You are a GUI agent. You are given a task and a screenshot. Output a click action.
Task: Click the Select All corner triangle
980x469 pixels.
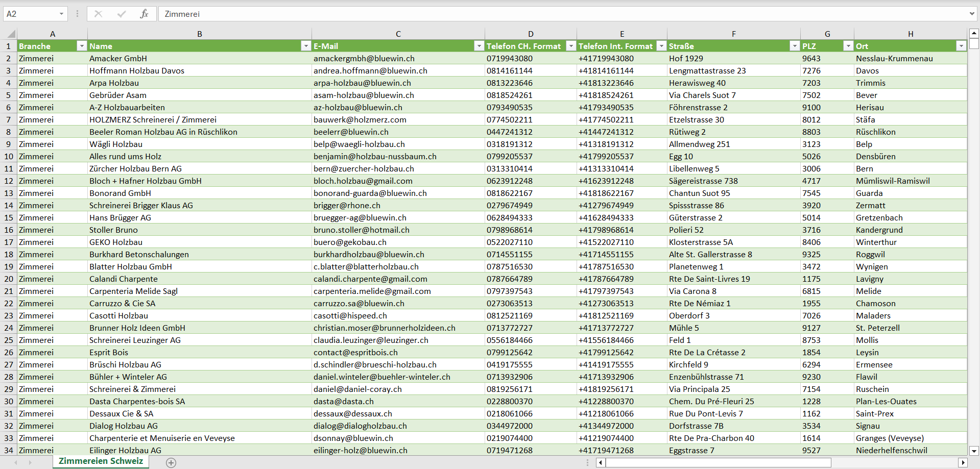pos(11,34)
